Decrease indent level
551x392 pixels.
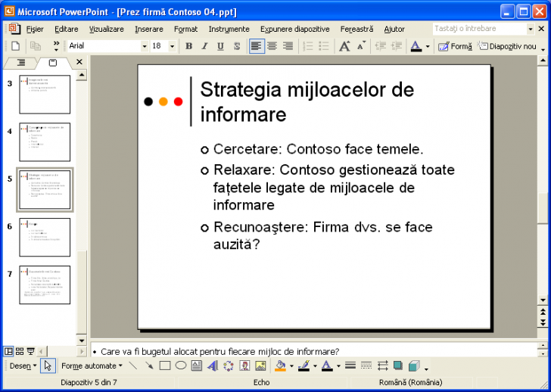(380, 46)
